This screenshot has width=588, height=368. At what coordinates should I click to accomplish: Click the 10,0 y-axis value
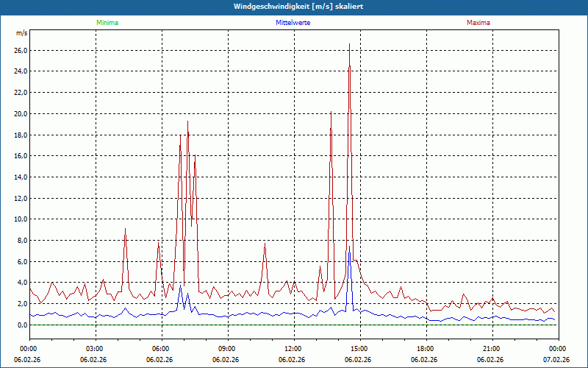click(21, 219)
